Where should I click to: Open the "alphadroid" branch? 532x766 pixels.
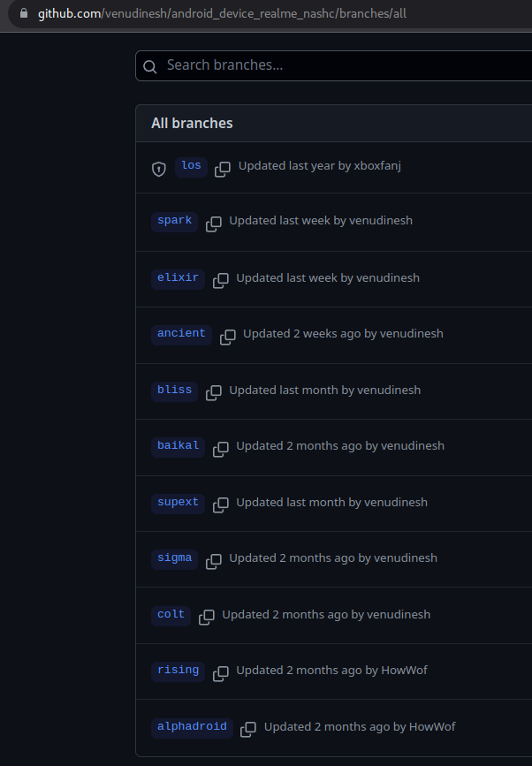click(192, 726)
